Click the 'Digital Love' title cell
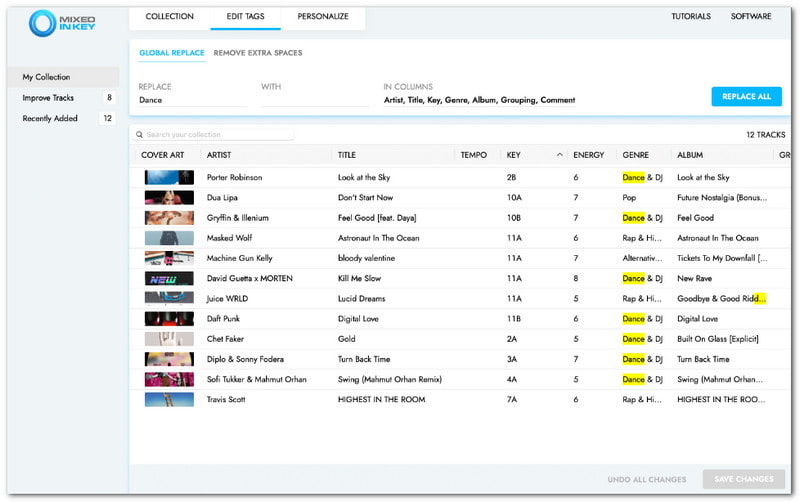 click(358, 318)
